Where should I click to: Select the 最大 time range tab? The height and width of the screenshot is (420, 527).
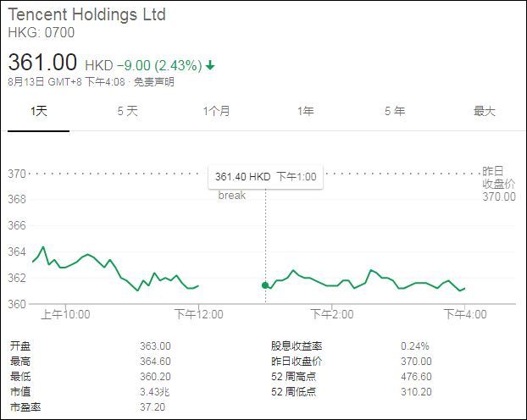[x=484, y=112]
